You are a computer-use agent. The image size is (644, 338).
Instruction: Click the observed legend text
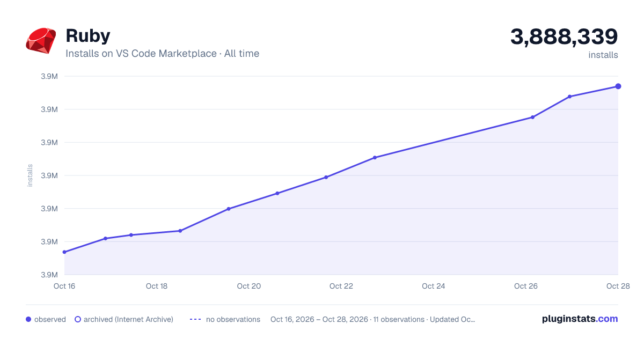click(50, 319)
